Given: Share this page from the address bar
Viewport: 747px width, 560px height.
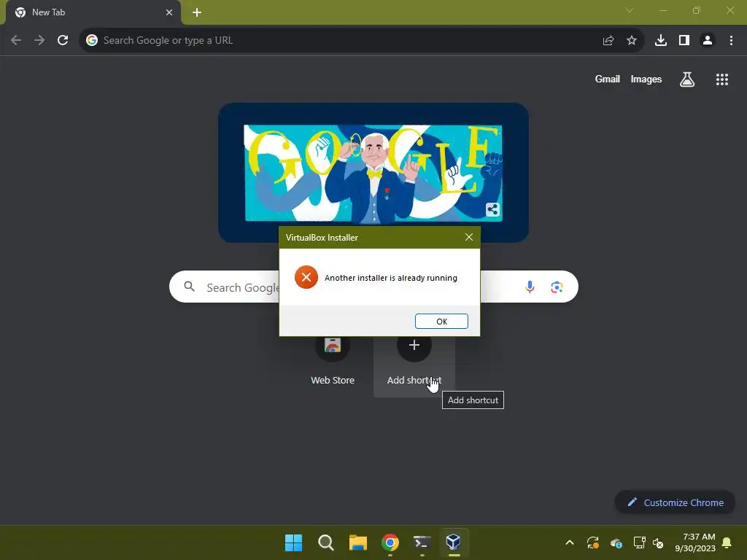Looking at the screenshot, I should point(608,41).
